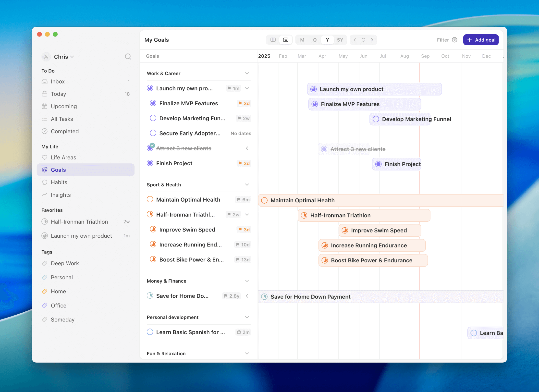
Task: Expand the Attract 3 new clients subgoals
Action: 247,148
